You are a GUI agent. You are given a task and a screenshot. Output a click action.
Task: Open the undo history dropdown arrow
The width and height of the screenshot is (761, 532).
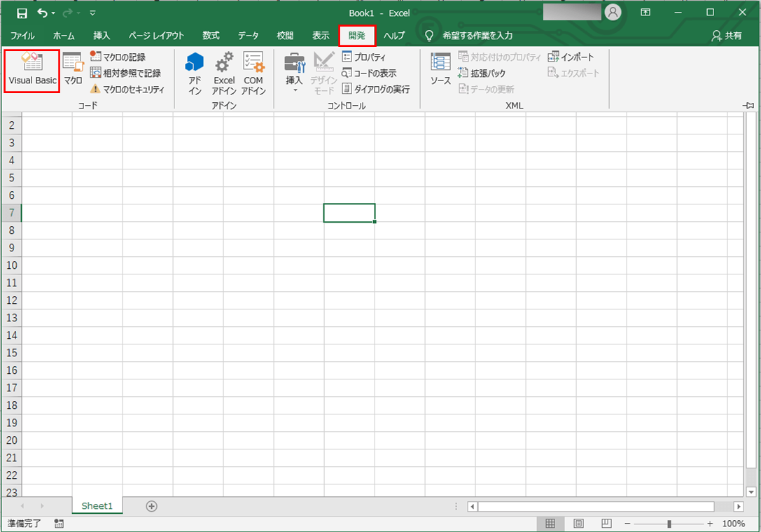point(53,13)
